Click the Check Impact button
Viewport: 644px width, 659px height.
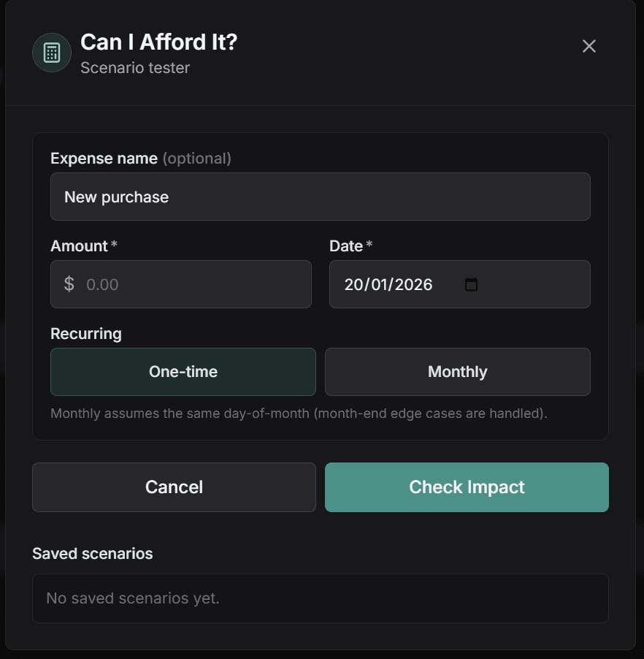pyautogui.click(x=467, y=487)
